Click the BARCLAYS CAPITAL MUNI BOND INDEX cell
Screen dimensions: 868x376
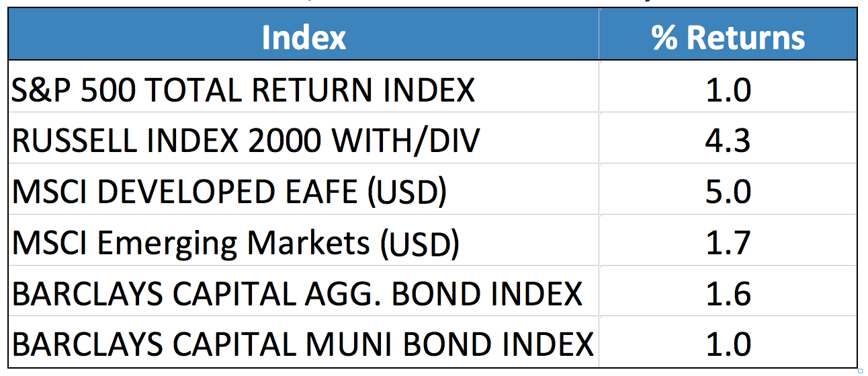coord(304,342)
